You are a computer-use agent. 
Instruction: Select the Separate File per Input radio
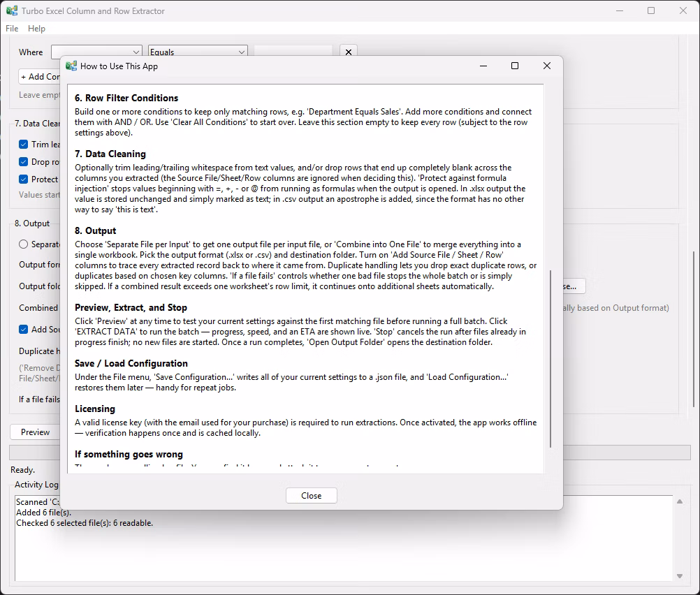[x=24, y=244]
